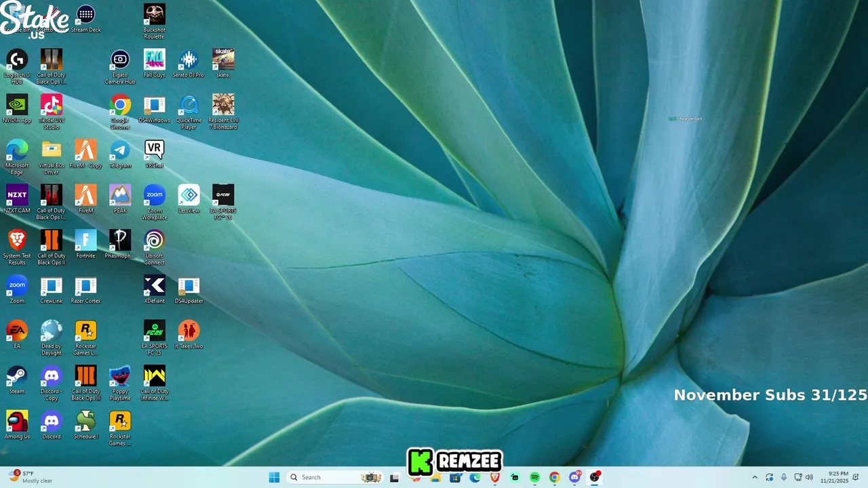
Task: Show hidden system tray icons
Action: [755, 477]
